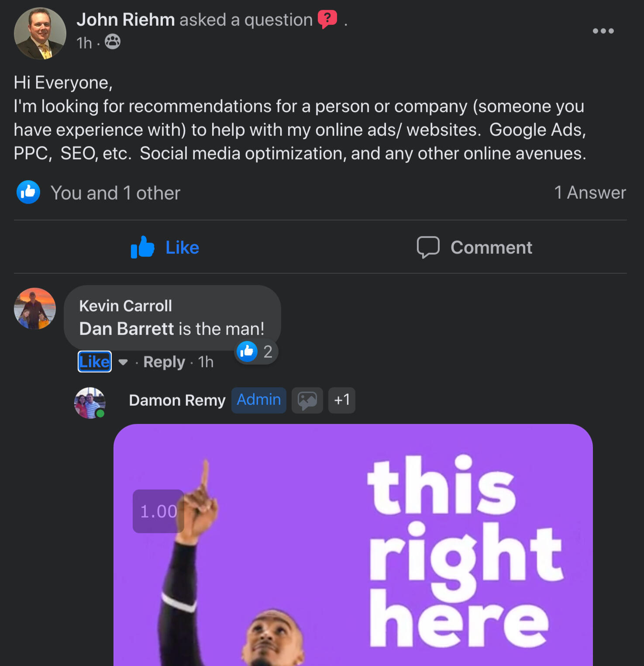The image size is (644, 666).
Task: Click the conversation starter badge icon
Action: coord(307,400)
